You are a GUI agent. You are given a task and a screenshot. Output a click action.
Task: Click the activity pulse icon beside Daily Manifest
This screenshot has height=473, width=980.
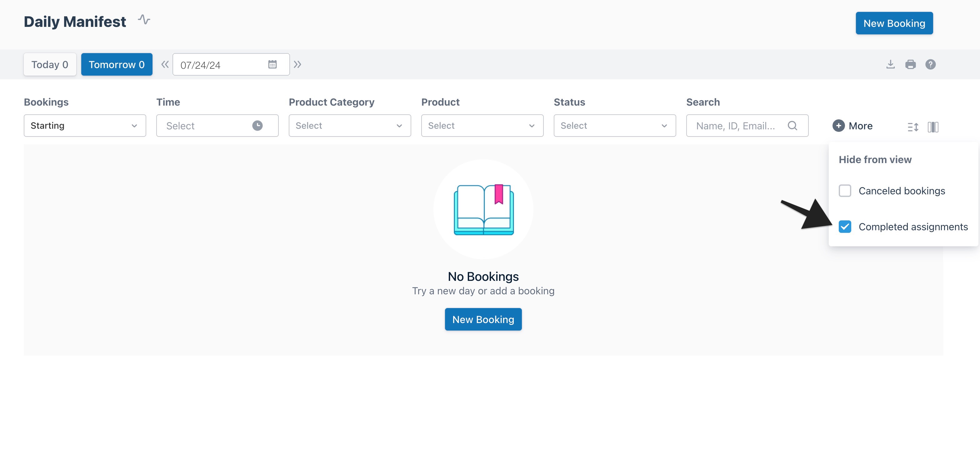(144, 19)
